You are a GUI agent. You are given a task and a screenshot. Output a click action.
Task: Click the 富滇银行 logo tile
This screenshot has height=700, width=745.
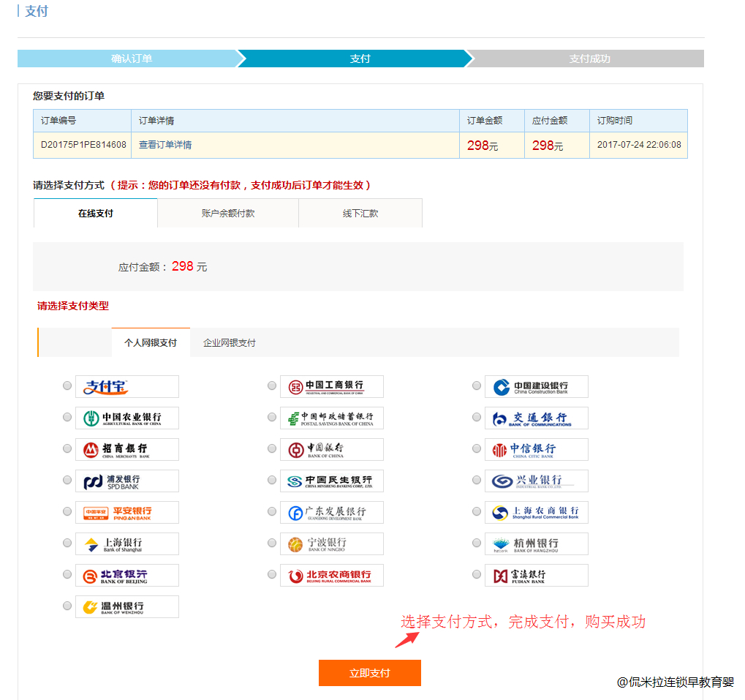tap(537, 575)
